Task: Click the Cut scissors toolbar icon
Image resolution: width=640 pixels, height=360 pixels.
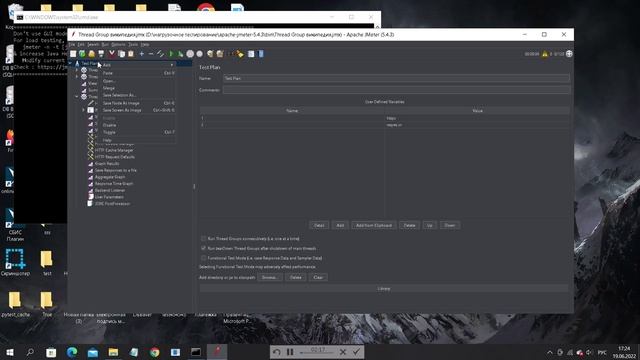Action: tap(111, 54)
